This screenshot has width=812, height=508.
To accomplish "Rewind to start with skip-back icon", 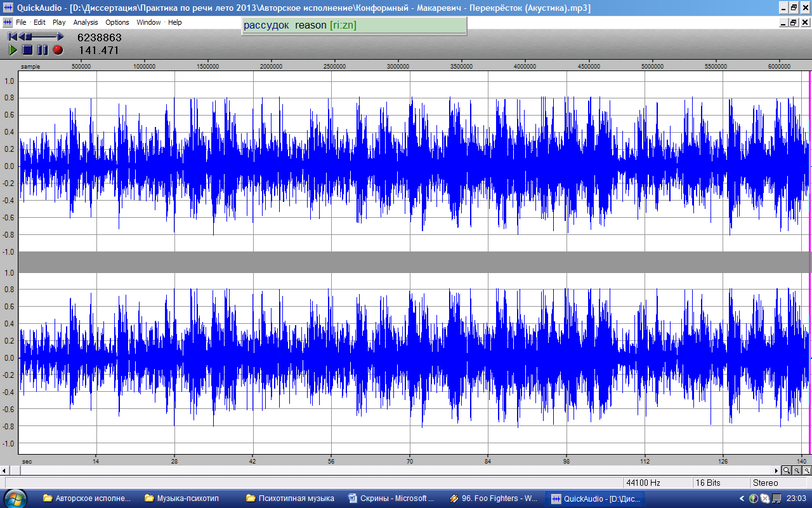I will pos(13,37).
